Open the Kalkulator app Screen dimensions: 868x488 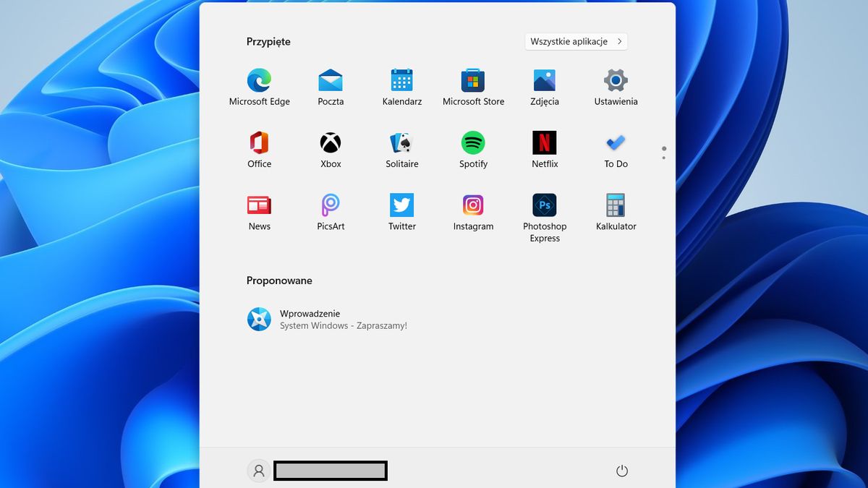tap(615, 206)
